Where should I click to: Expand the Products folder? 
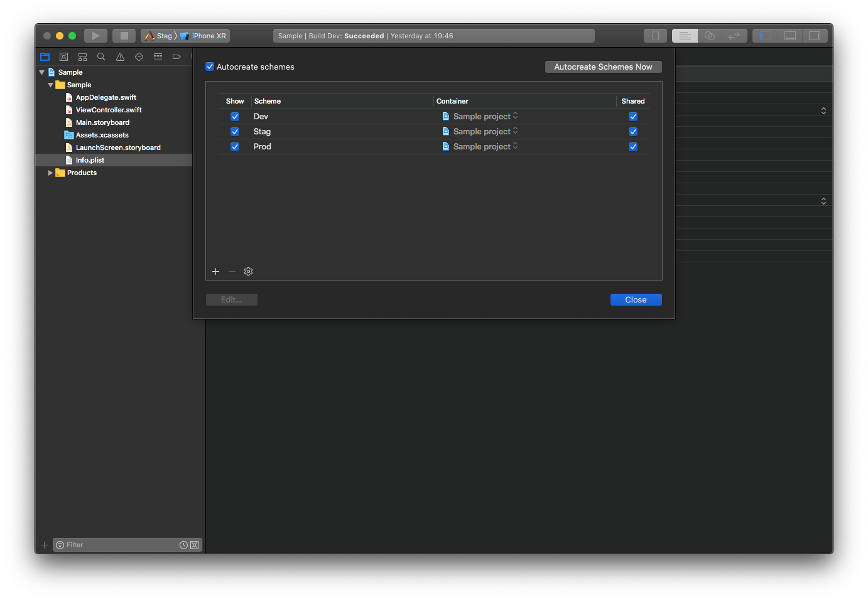coord(51,173)
